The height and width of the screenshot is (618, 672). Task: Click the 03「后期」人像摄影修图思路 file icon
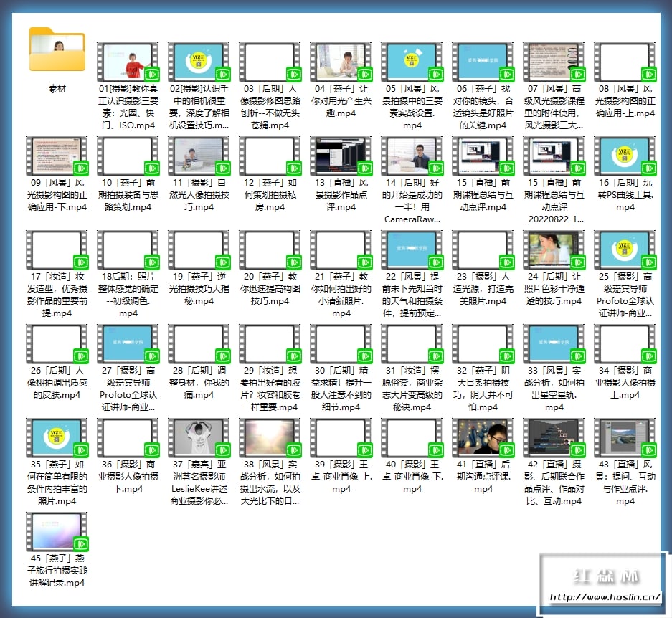pyautogui.click(x=270, y=62)
